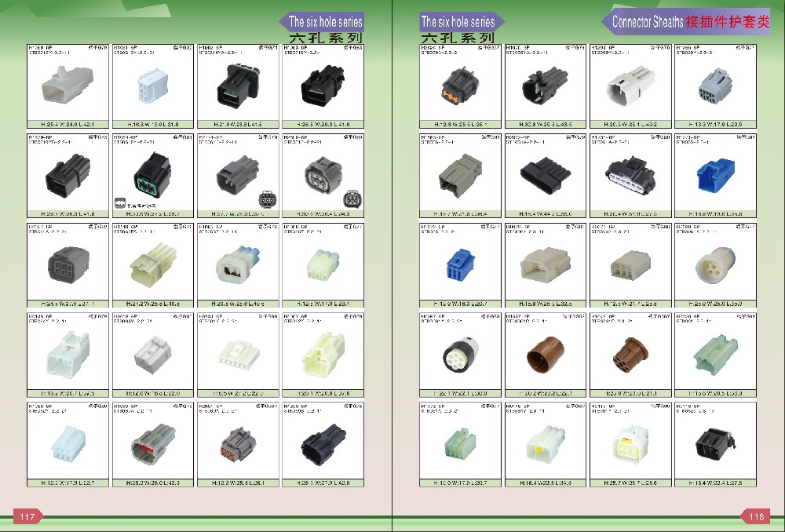
Task: Click the dimension label "H:25.4 W:24.0 L:42.1"
Action: coord(68,124)
